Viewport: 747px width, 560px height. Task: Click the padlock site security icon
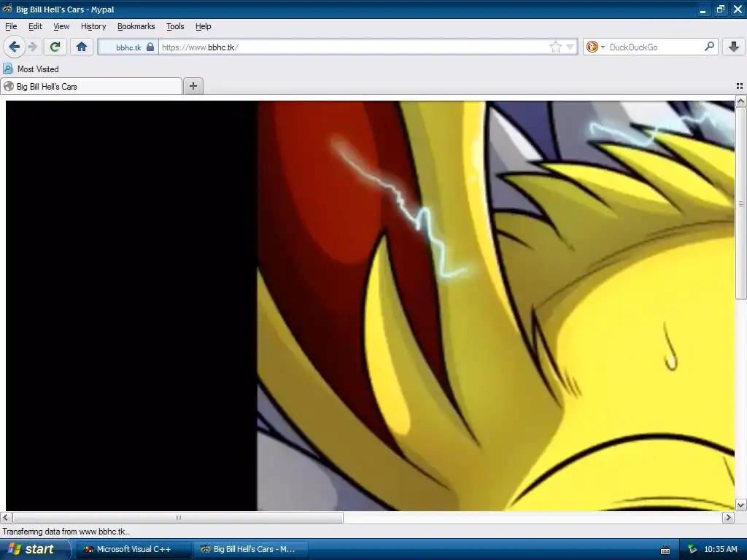pos(150,47)
